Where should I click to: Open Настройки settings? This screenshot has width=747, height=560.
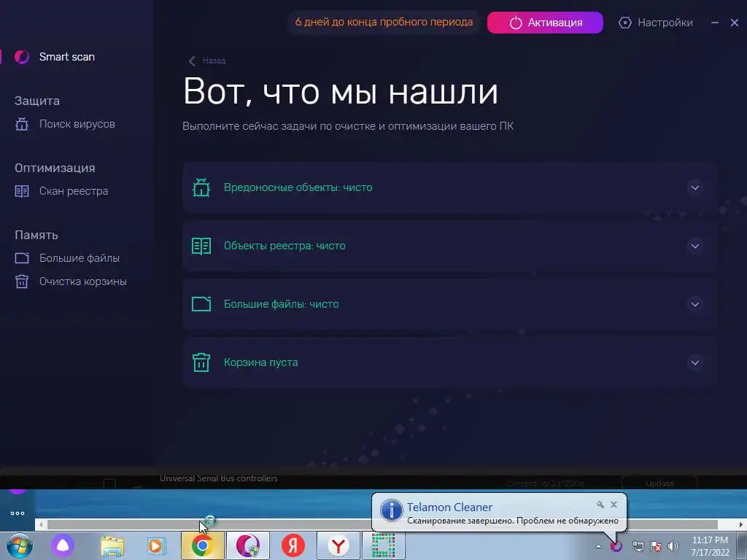(656, 23)
